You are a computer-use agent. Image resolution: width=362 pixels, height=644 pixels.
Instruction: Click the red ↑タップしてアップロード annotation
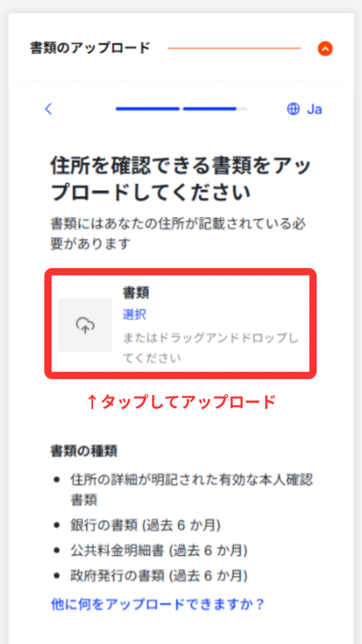181,402
